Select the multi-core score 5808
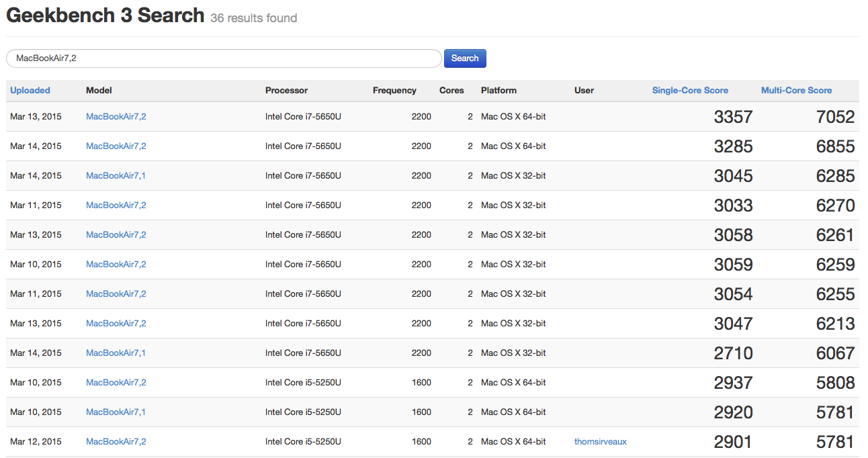This screenshot has height=458, width=868. tap(835, 383)
